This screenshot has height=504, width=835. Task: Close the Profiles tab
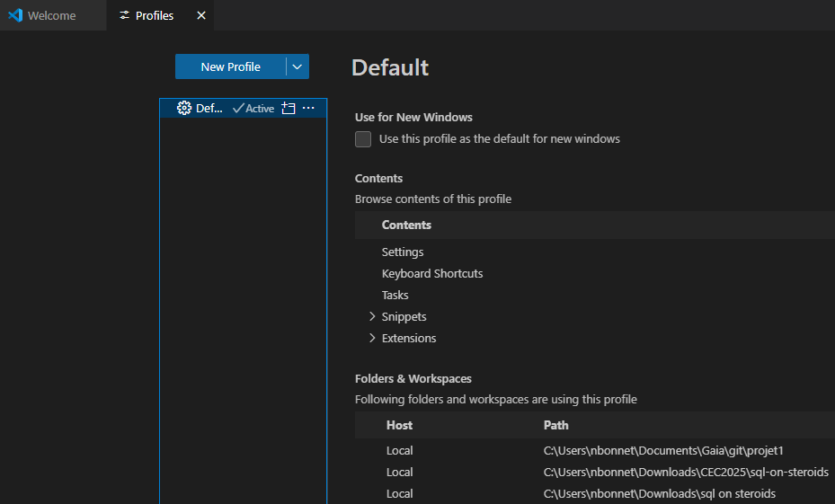coord(201,15)
